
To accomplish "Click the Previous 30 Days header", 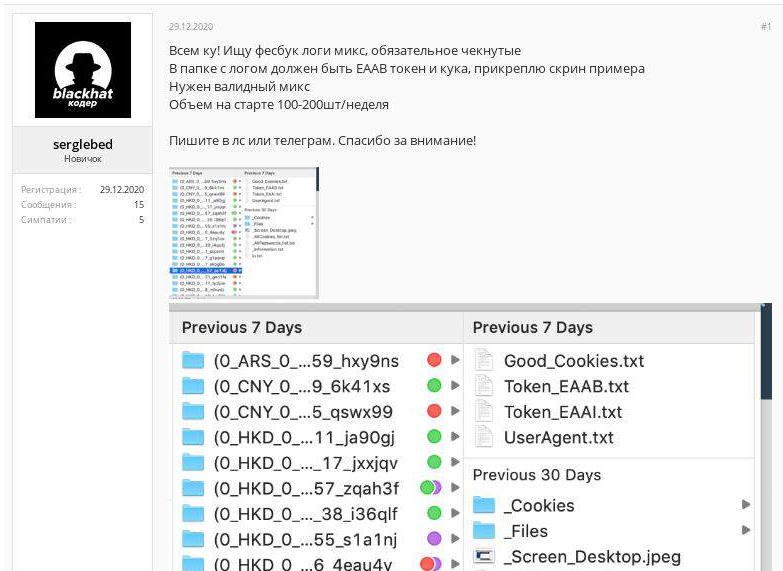I will coord(537,475).
